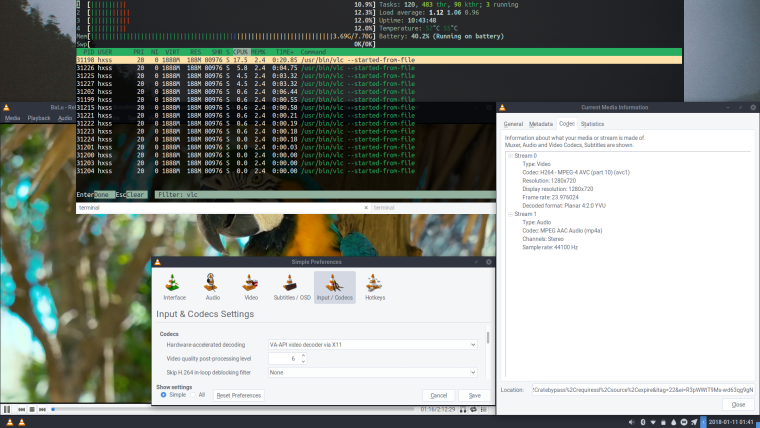Clear the terminal tab search with X
Screen dimensions: 760x428
(366, 207)
